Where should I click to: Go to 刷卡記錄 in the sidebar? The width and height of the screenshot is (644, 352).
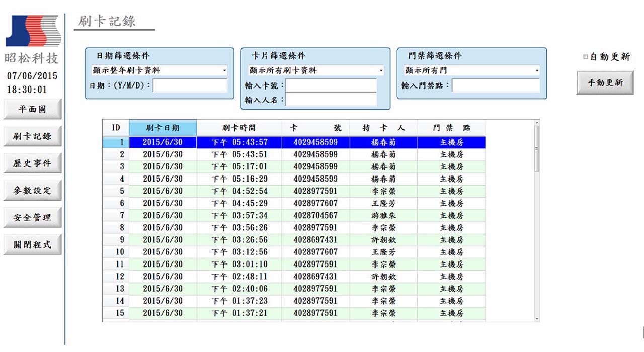click(x=33, y=136)
